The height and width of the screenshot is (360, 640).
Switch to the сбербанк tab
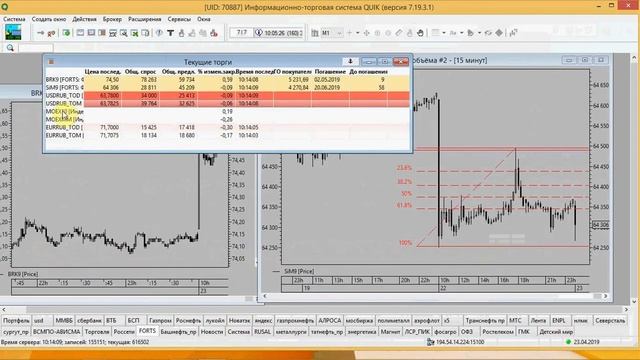point(89,321)
